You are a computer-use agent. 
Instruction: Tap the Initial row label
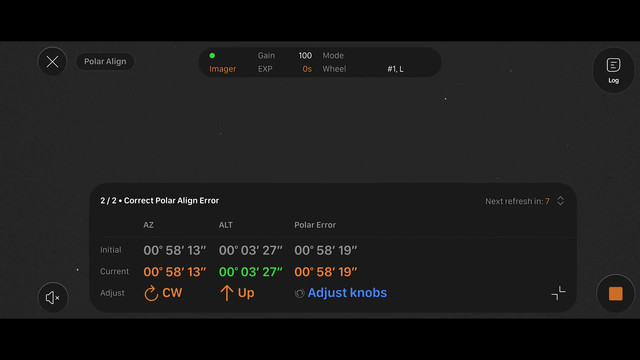point(111,250)
